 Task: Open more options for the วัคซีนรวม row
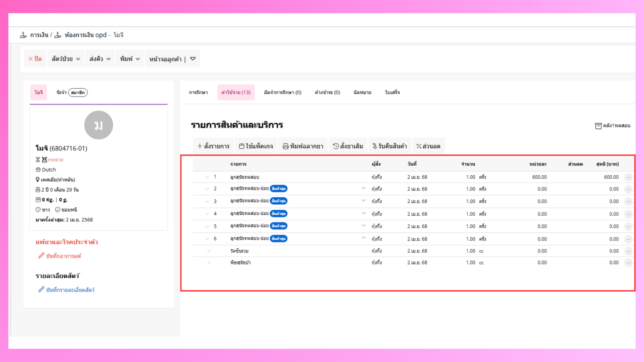pyautogui.click(x=628, y=251)
